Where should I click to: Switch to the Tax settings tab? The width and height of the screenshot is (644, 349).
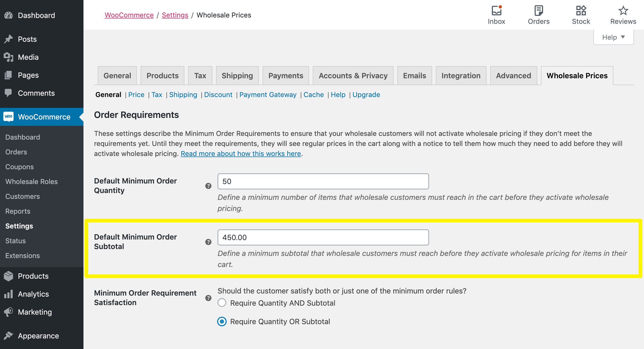click(200, 76)
